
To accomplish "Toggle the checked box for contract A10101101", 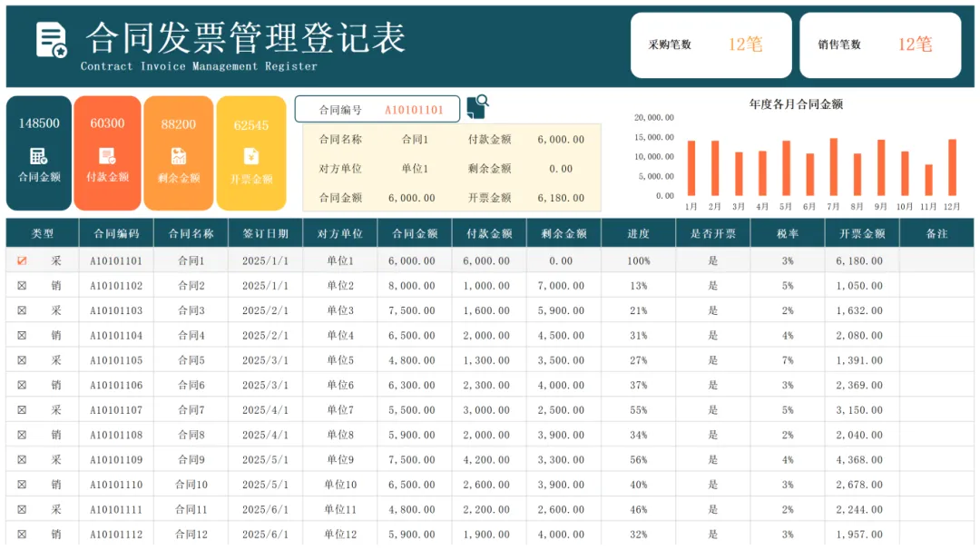I will [x=22, y=260].
